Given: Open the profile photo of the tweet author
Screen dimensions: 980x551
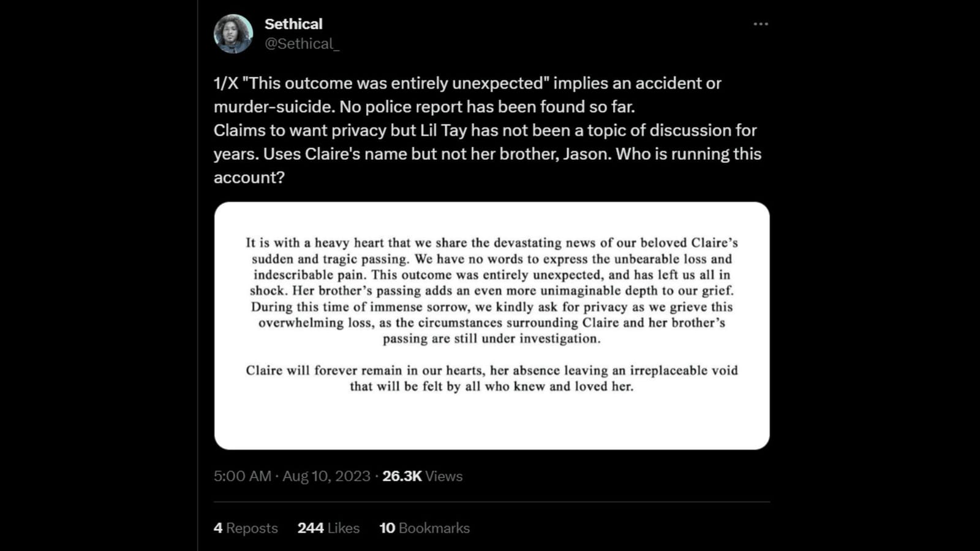Looking at the screenshot, I should 235,32.
